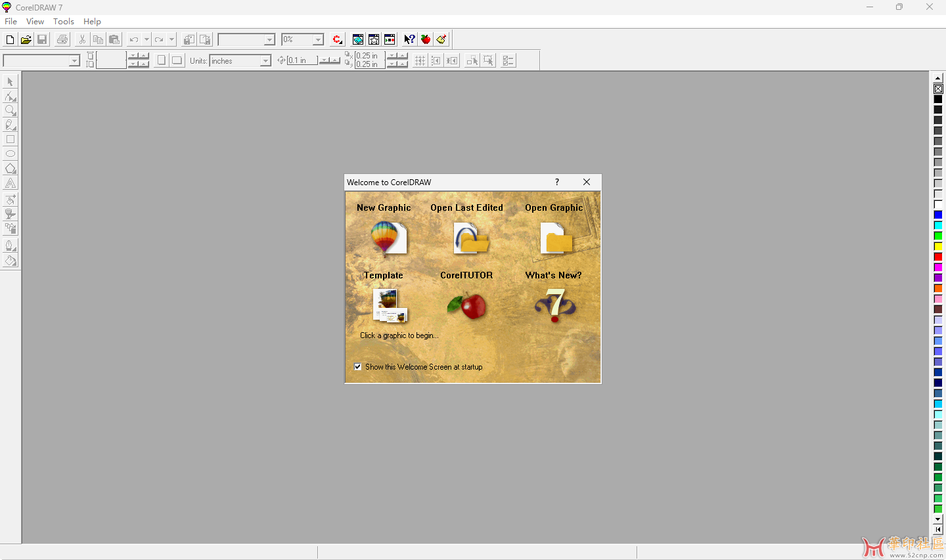
Task: Open the File menu
Action: click(11, 22)
